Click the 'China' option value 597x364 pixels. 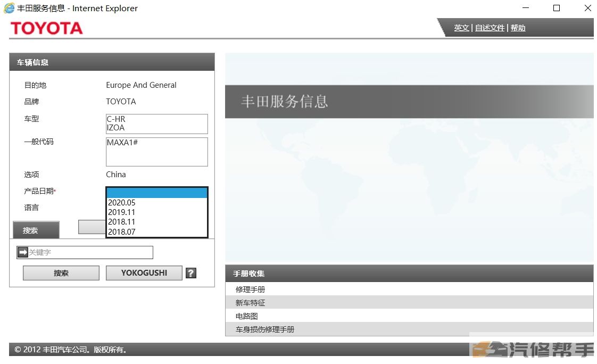(116, 175)
